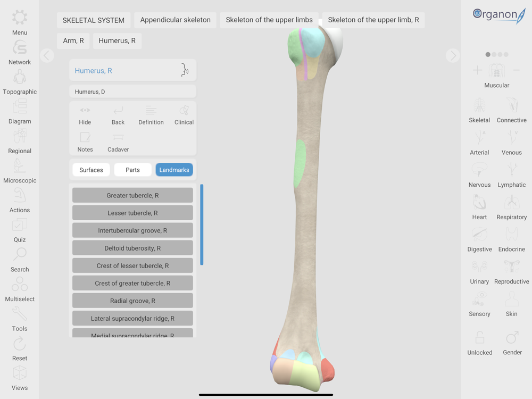Open the Diagram mode icon

[x=20, y=106]
